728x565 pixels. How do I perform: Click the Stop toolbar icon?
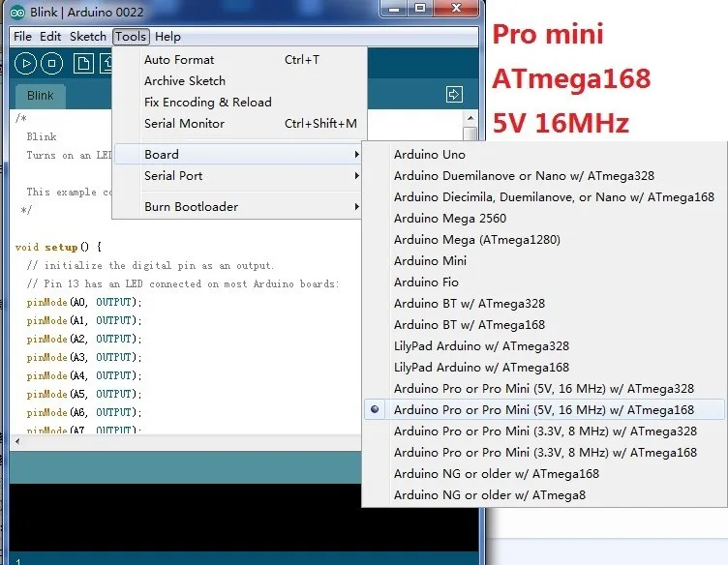point(52,63)
